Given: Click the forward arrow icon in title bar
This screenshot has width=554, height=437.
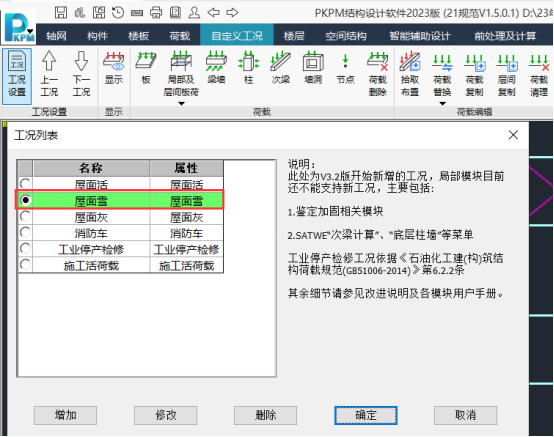Looking at the screenshot, I should click(232, 13).
